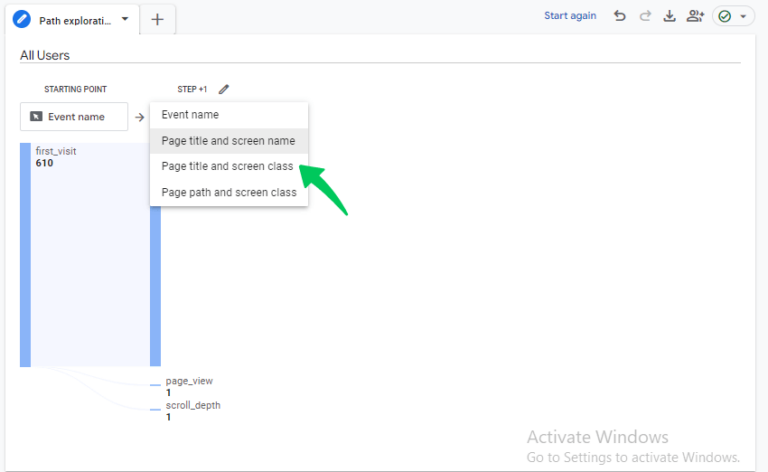Click the pencil edit icon beside STEP +1
Image resolution: width=768 pixels, height=472 pixels.
point(223,89)
